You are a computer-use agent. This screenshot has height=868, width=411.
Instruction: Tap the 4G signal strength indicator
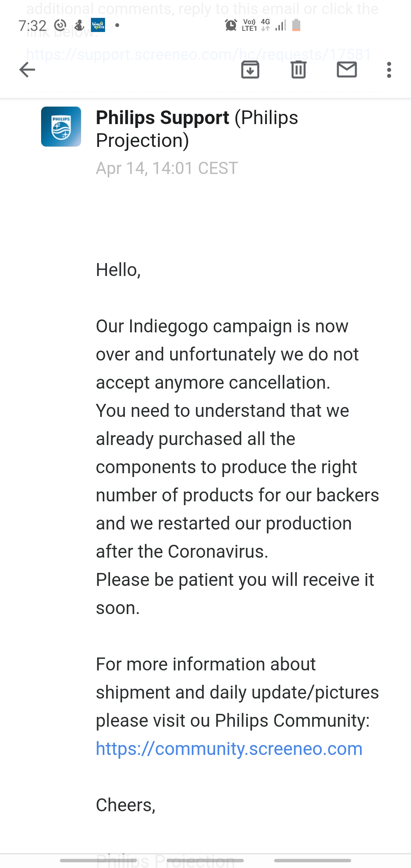[280, 25]
